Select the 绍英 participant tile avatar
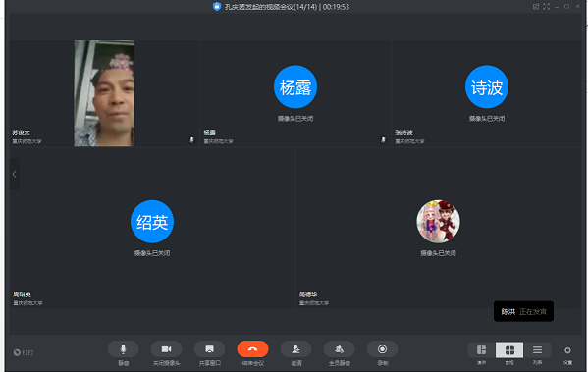 (152, 221)
